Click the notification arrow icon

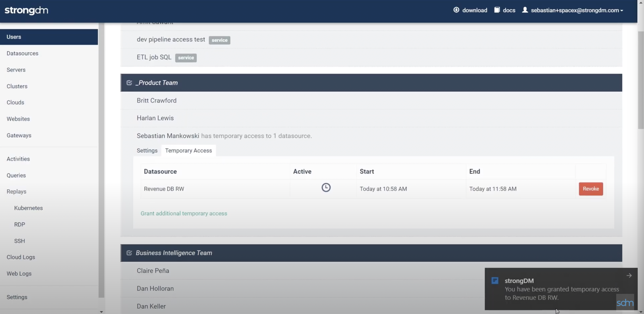[x=629, y=275]
